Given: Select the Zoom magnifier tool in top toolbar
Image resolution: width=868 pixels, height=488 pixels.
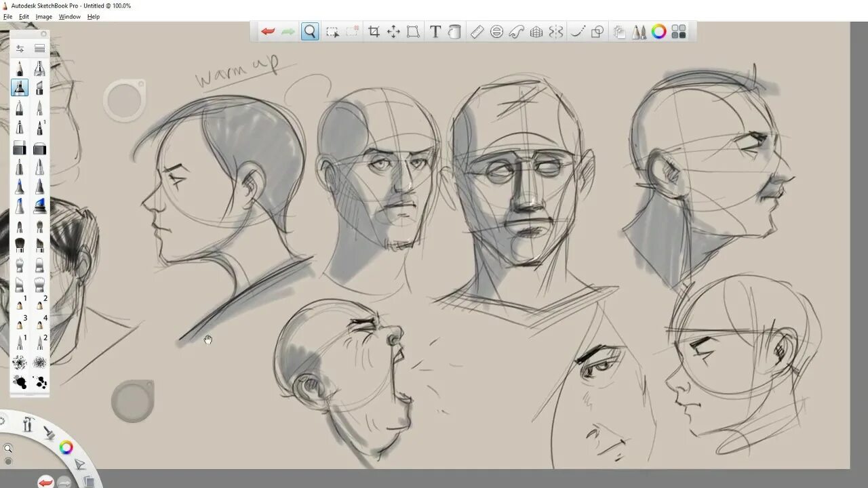Looking at the screenshot, I should pos(310,32).
